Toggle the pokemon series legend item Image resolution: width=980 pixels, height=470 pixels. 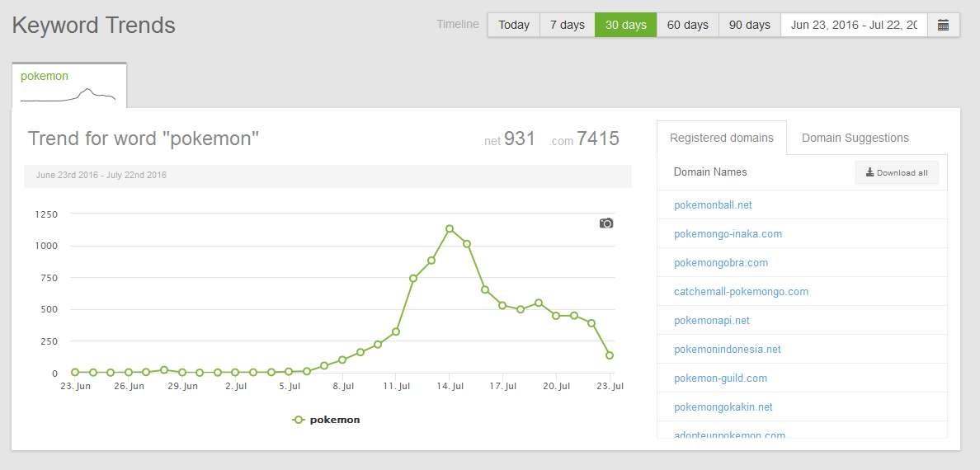pyautogui.click(x=326, y=420)
